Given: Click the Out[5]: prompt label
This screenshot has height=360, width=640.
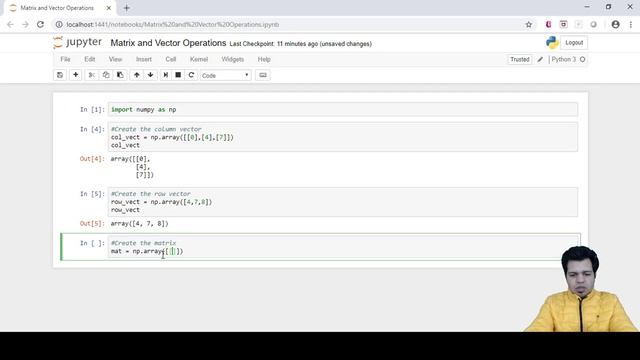Looking at the screenshot, I should [x=92, y=224].
